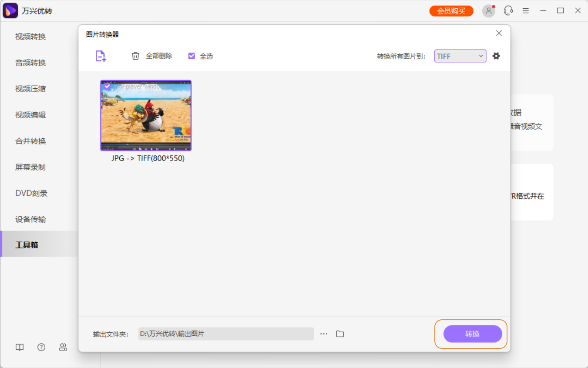Open 会员购买 membership purchase
Image resolution: width=588 pixels, height=368 pixels.
451,10
